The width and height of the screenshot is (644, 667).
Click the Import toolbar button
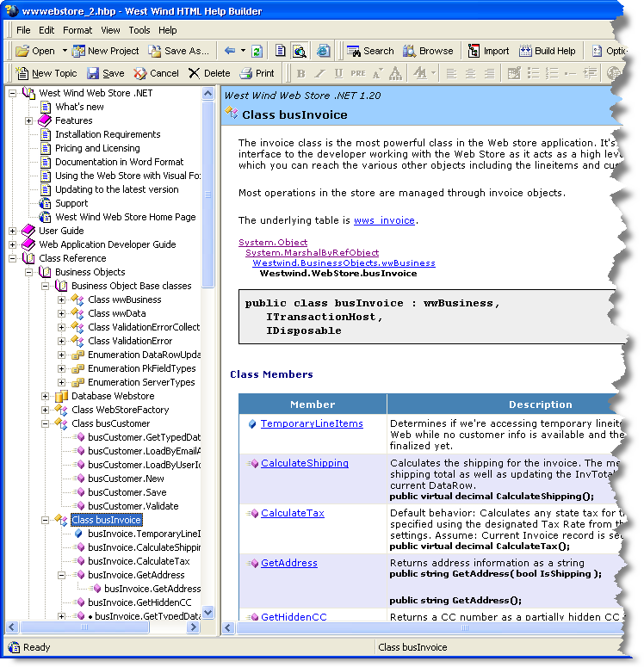click(x=489, y=51)
